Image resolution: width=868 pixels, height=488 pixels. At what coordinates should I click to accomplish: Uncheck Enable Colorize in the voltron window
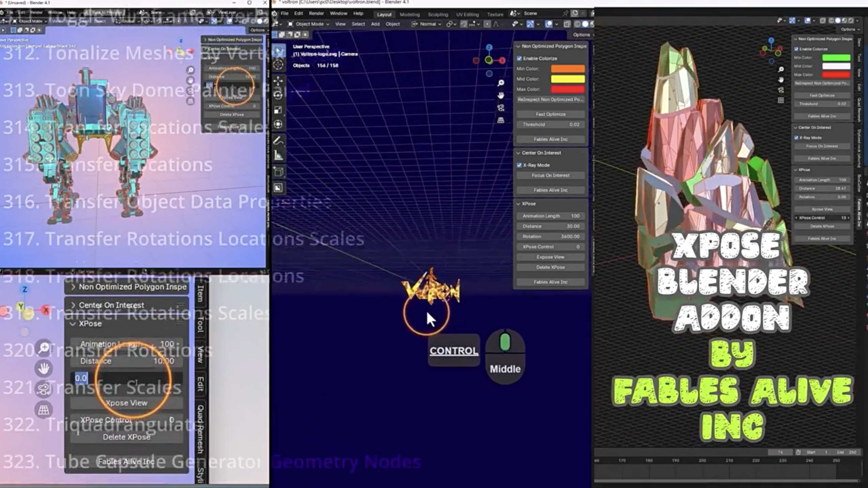[519, 58]
